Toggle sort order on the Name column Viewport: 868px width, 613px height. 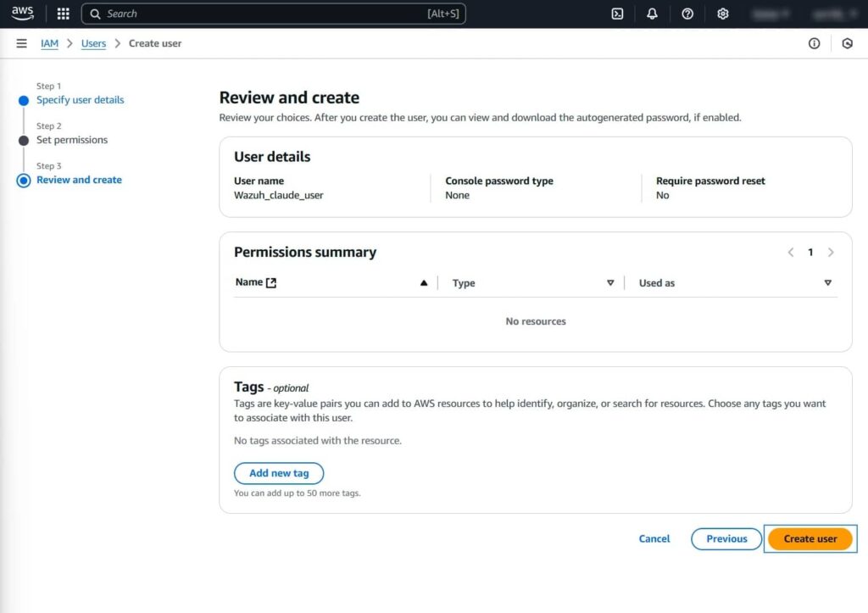click(x=424, y=282)
